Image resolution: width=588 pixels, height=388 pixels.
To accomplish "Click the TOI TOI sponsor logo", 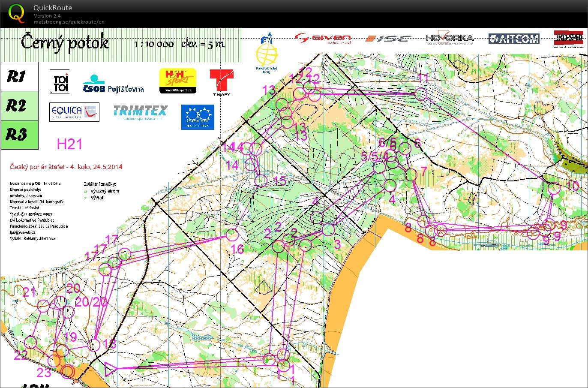I will [x=60, y=81].
